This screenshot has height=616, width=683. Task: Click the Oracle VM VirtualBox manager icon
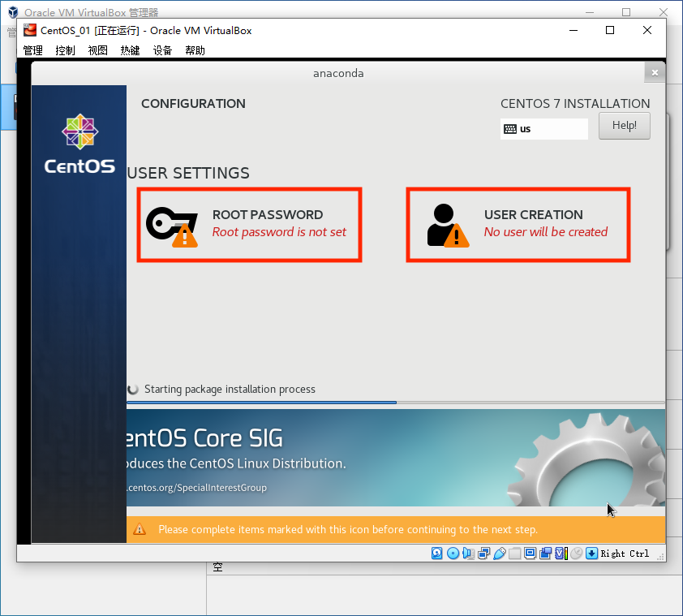click(x=13, y=12)
